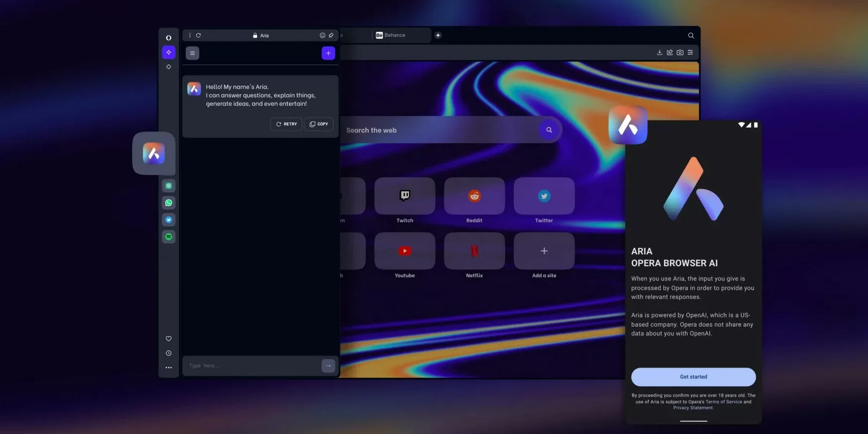
Task: Open a new tab with the plus button
Action: [438, 36]
